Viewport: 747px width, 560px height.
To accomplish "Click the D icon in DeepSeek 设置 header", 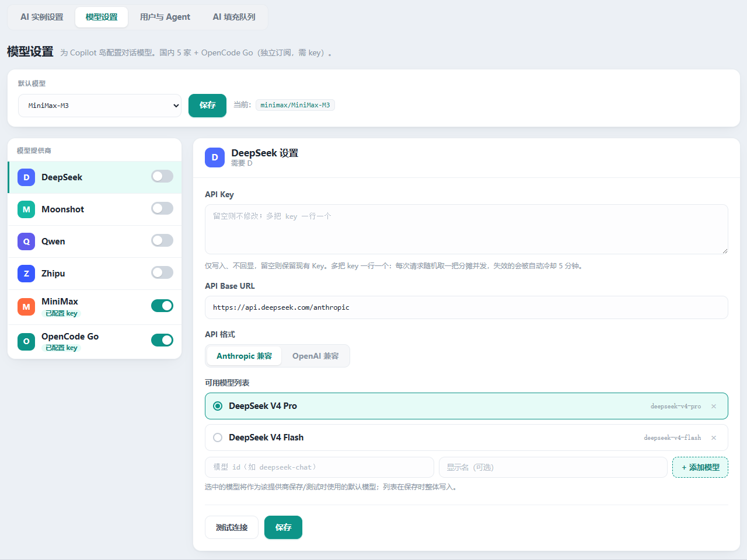I will [x=215, y=157].
